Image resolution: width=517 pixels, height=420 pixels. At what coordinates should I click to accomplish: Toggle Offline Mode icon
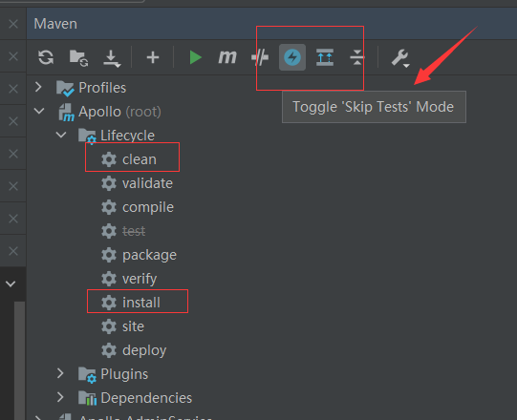260,57
